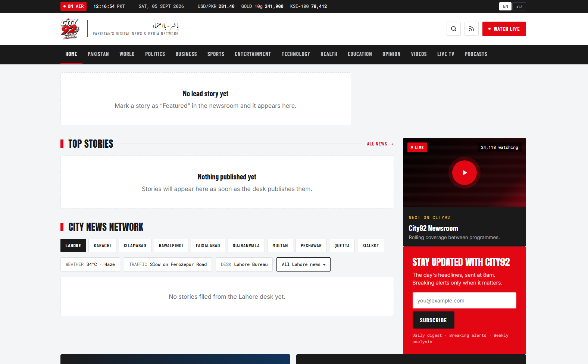Click the 12:16:54 PKT clock
Screen dimensions: 588x364
[x=109, y=6]
